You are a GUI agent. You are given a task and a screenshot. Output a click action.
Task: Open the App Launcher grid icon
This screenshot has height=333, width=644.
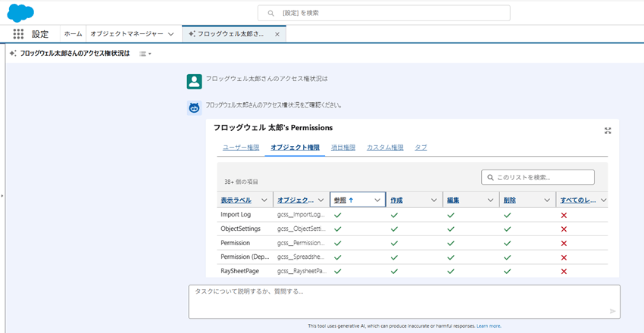tap(18, 34)
